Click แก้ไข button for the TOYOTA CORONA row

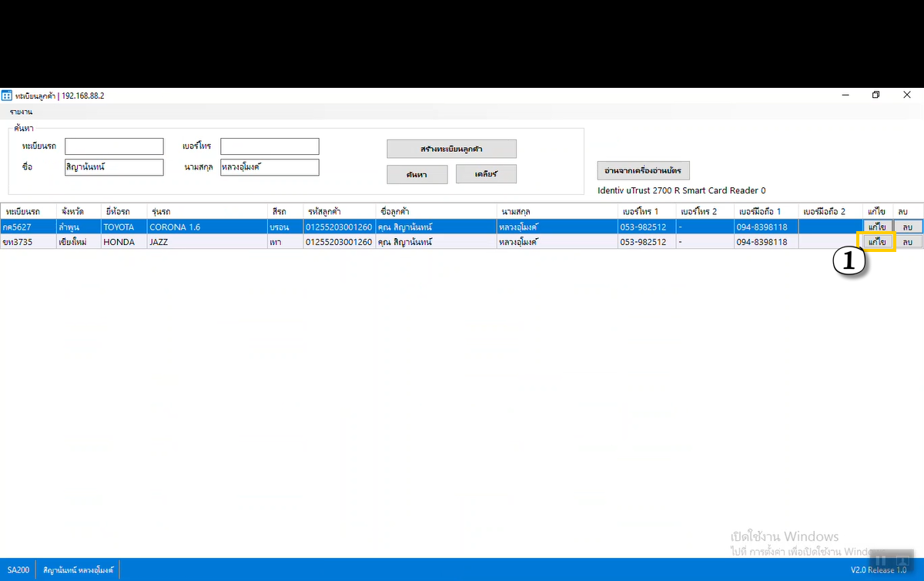coord(876,227)
